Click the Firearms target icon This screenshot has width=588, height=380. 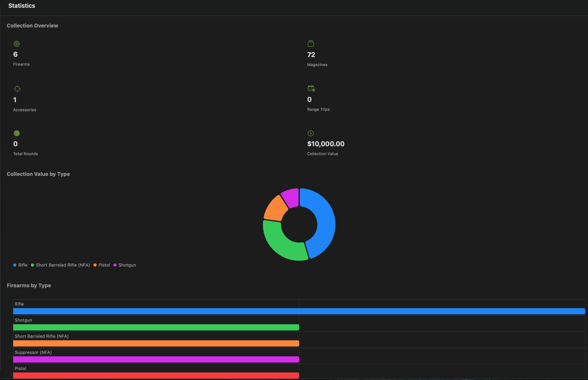(x=17, y=44)
